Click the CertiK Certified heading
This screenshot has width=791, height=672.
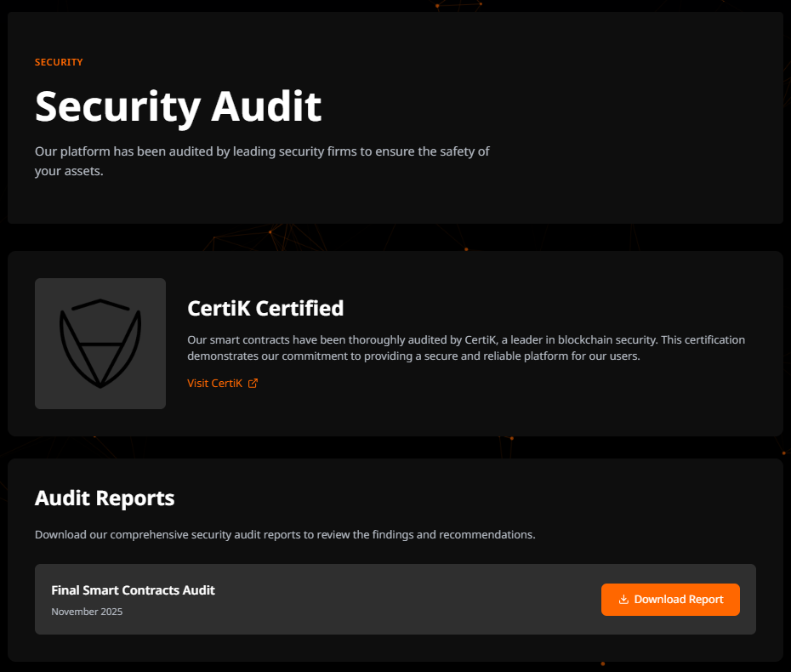265,308
